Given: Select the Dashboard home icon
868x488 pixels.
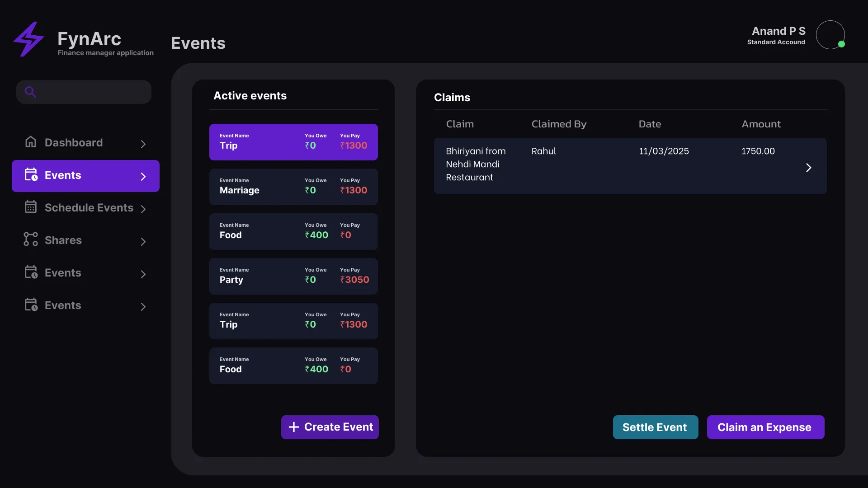Looking at the screenshot, I should point(31,142).
